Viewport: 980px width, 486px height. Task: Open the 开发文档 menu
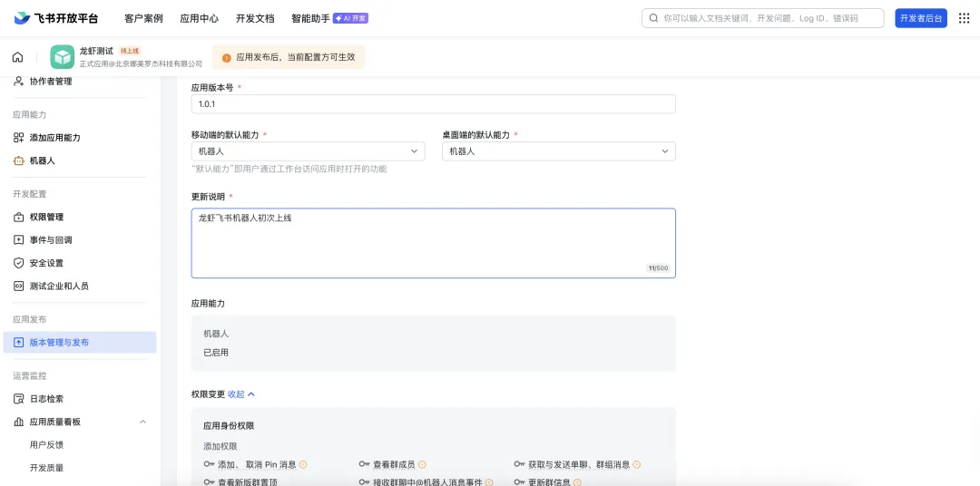tap(255, 19)
